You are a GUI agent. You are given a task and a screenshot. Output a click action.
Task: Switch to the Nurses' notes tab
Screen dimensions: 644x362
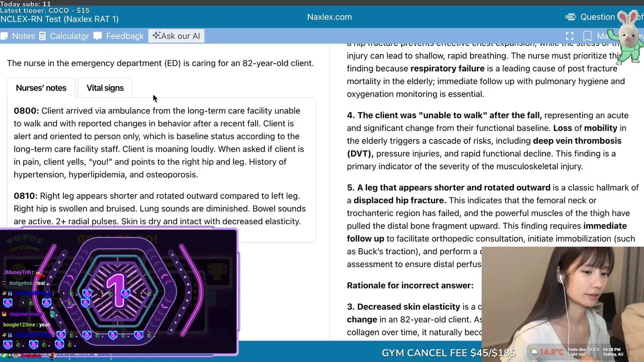point(41,88)
